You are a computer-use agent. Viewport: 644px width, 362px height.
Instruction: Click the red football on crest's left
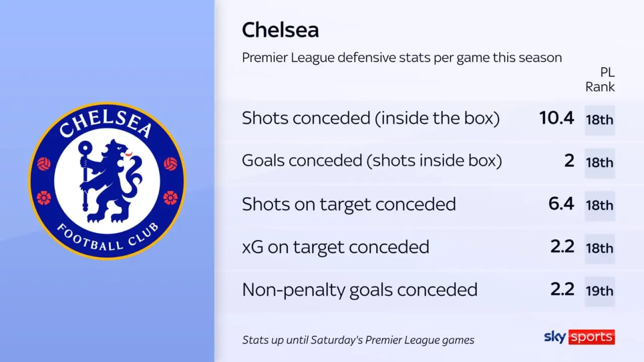click(44, 164)
